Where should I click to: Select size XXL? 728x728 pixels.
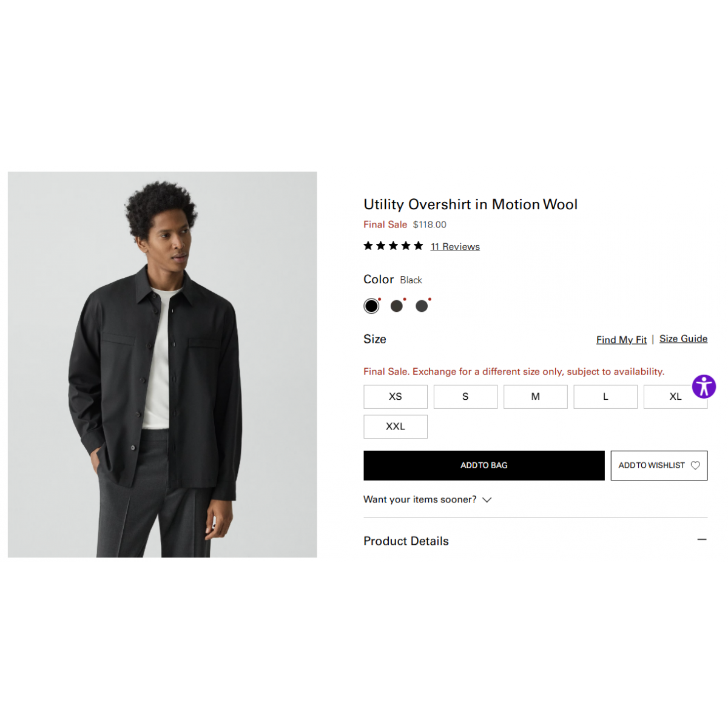click(x=396, y=426)
